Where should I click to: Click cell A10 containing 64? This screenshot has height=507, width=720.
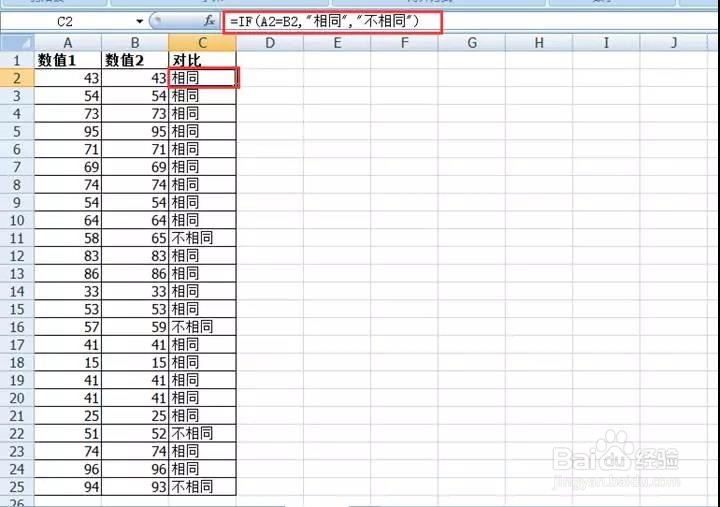(68, 220)
